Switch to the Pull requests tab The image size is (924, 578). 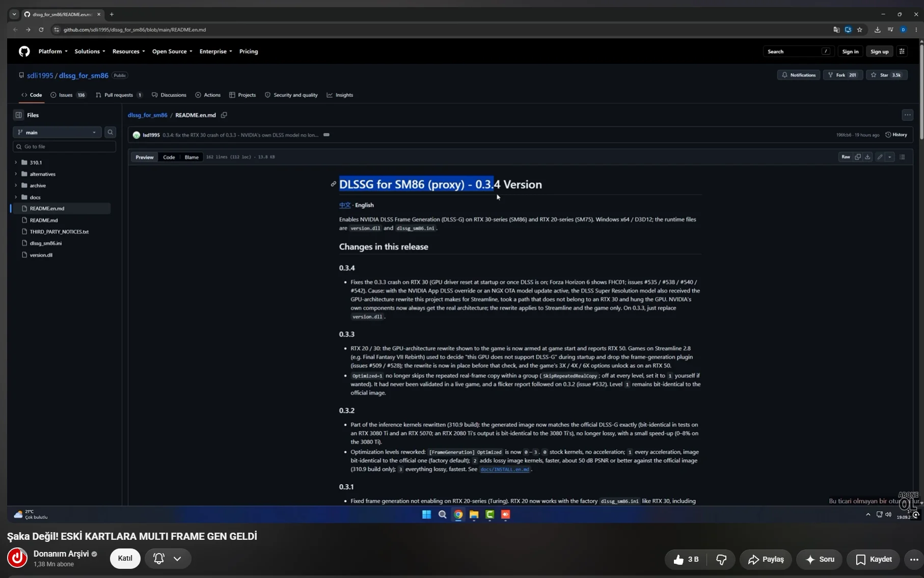(119, 95)
